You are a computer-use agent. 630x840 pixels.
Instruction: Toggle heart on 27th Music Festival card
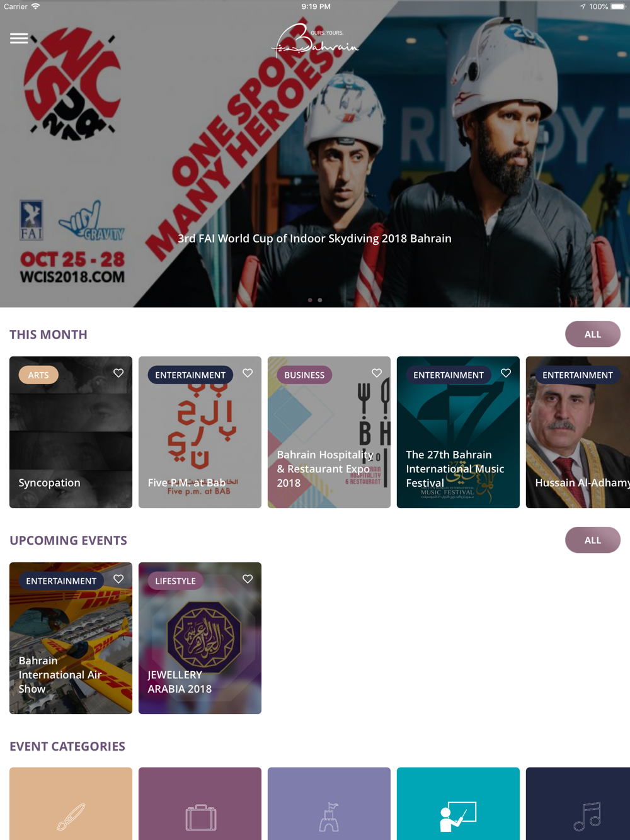[x=506, y=373]
